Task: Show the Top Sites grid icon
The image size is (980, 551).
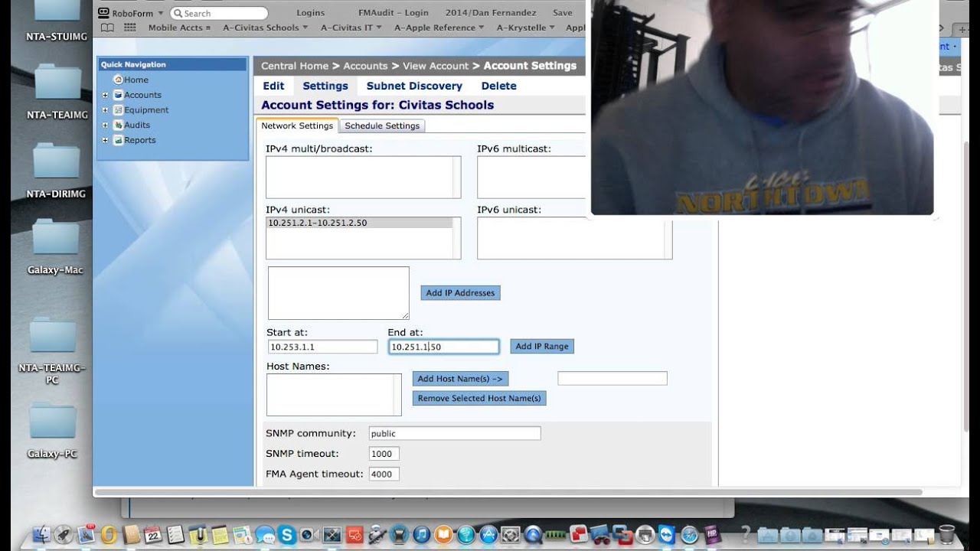Action: [129, 28]
